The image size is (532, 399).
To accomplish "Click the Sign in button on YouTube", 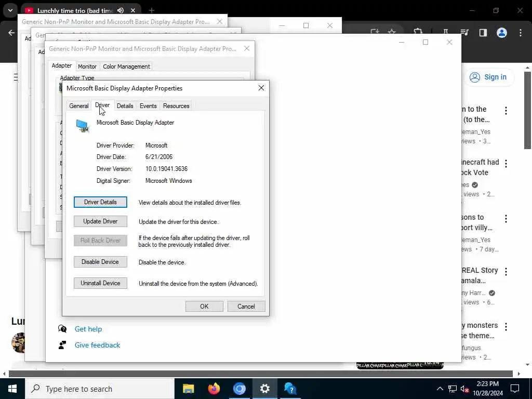I will [x=488, y=77].
